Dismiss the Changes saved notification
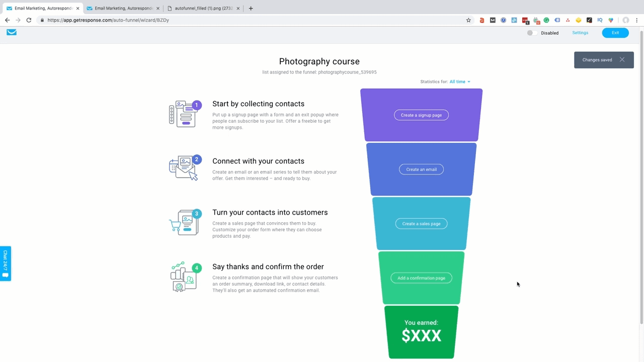Viewport: 644px width, 362px height. pos(622,59)
